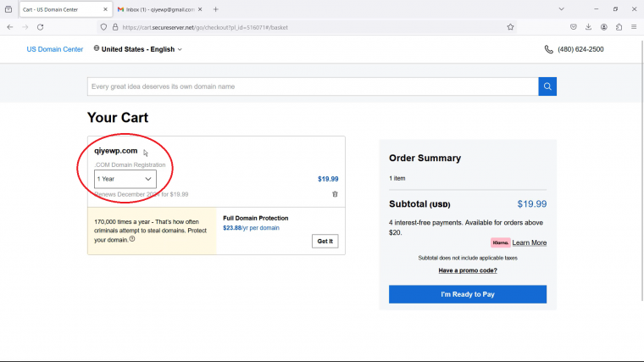Open the Have a promo code link
This screenshot has height=362, width=644.
tap(468, 270)
